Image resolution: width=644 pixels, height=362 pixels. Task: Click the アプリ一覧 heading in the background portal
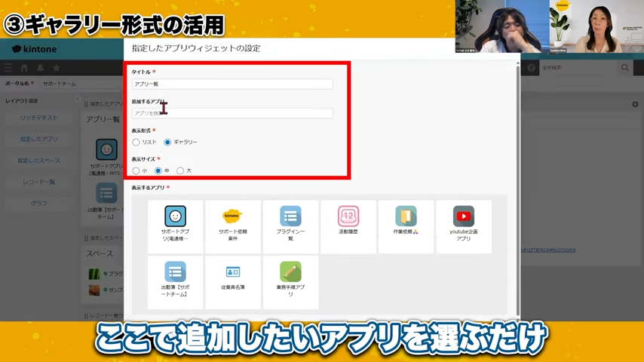pyautogui.click(x=103, y=120)
